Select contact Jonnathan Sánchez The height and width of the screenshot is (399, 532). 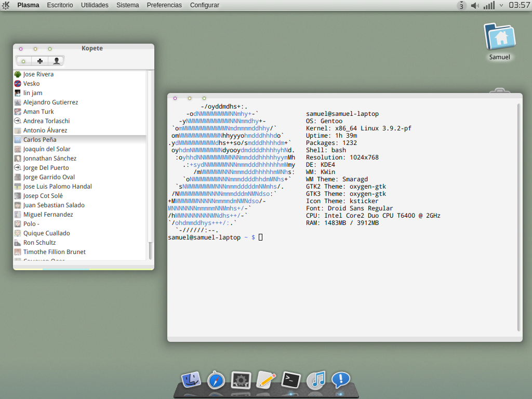coord(79,158)
